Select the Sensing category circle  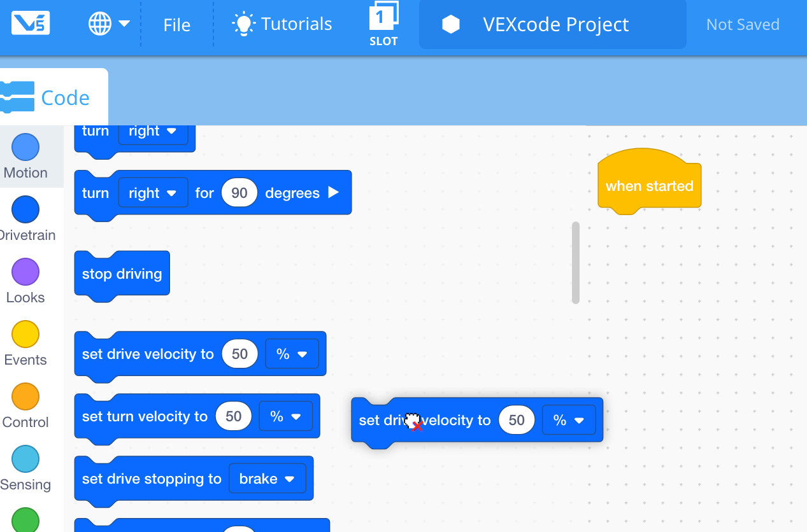[25, 459]
